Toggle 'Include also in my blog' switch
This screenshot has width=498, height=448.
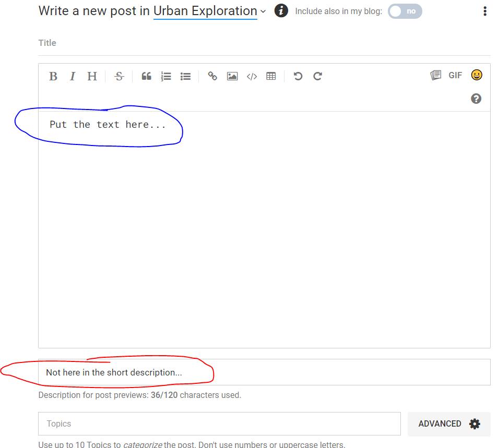(405, 11)
